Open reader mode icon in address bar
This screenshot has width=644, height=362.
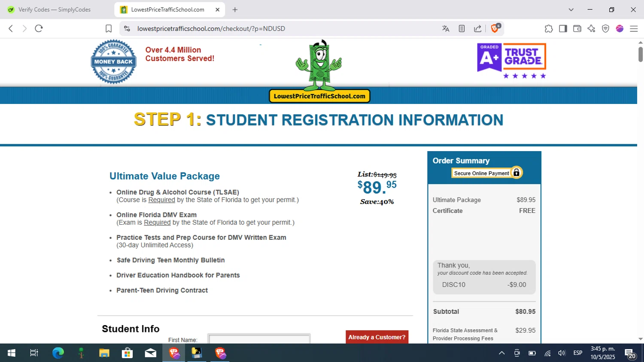coord(462,29)
